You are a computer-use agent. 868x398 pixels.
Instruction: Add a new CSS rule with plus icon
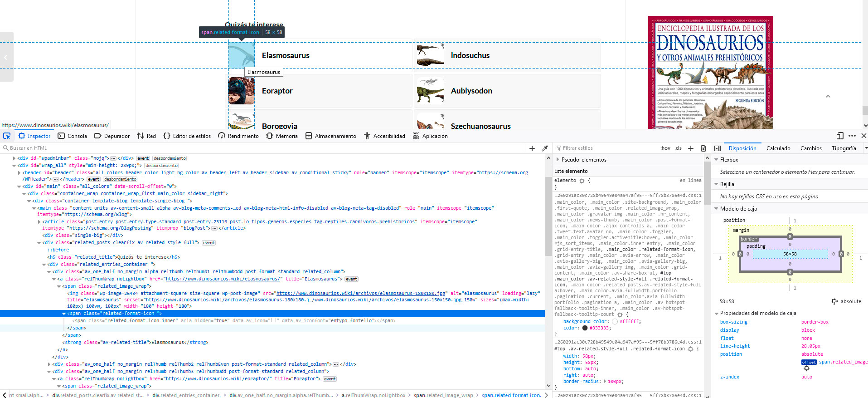(x=691, y=148)
